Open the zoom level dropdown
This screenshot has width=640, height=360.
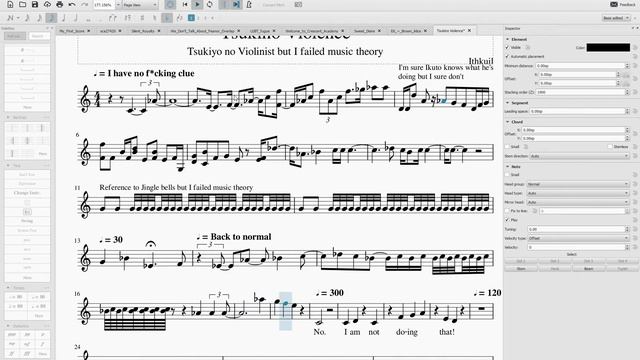tap(118, 5)
